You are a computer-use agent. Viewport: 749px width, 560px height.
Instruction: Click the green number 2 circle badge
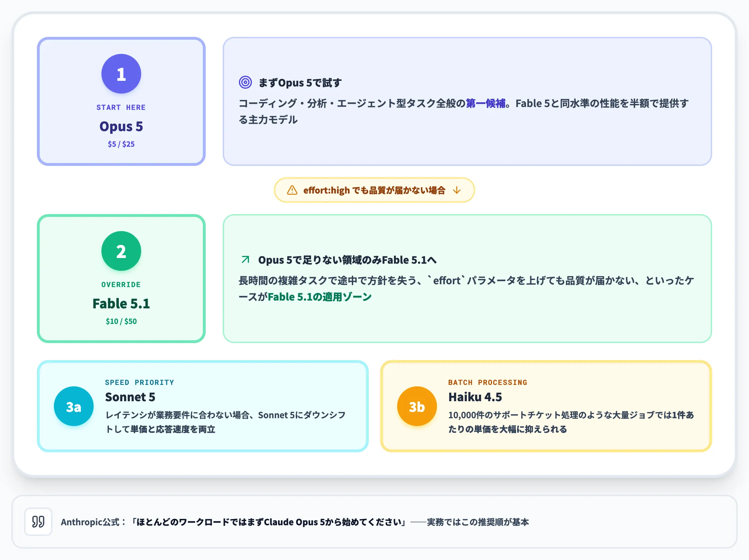[121, 251]
